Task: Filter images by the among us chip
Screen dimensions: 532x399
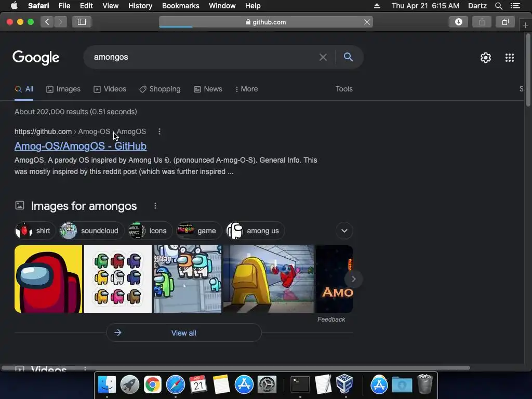Action: 255,231
